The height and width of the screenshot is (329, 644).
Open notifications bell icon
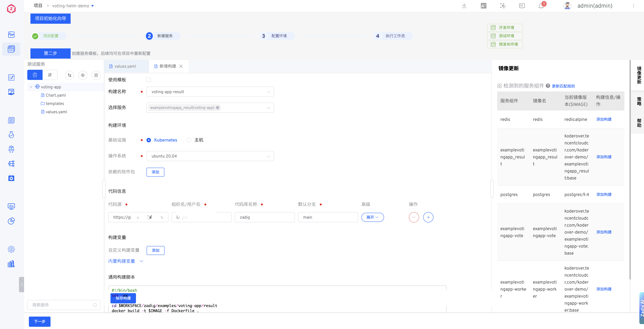(541, 6)
